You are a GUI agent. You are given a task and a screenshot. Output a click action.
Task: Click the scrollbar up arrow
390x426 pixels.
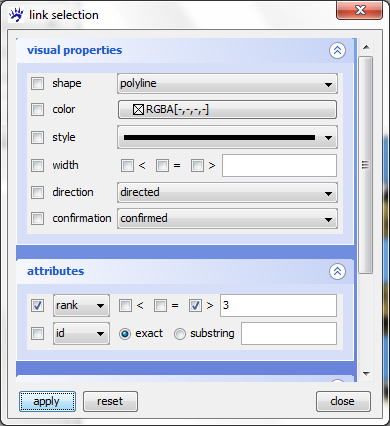coord(366,47)
